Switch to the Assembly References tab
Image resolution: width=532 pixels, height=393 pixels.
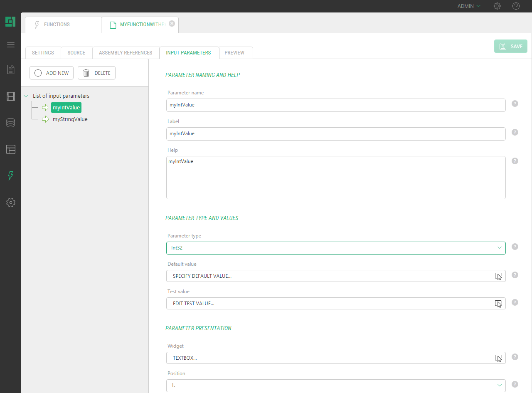126,53
